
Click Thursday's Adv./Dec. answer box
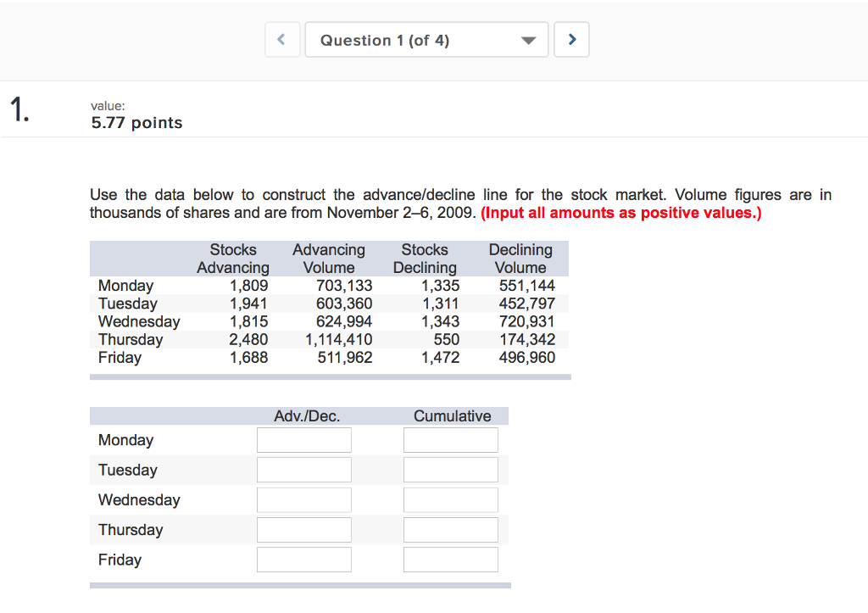(303, 529)
